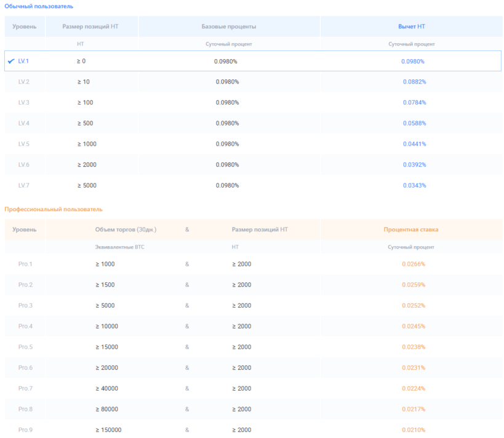504x438 pixels.
Task: Click the Вычет HT column header
Action: [x=411, y=26]
